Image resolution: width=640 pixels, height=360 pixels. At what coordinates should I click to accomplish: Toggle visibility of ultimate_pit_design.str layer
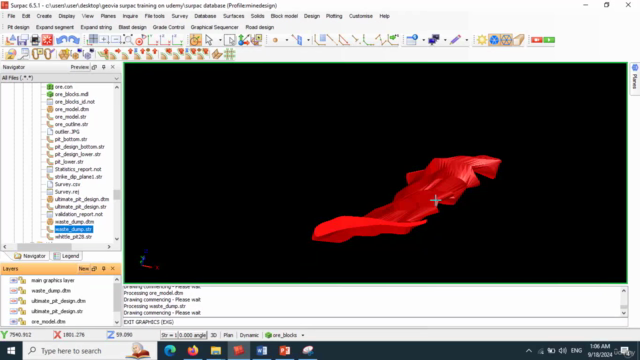click(14, 311)
